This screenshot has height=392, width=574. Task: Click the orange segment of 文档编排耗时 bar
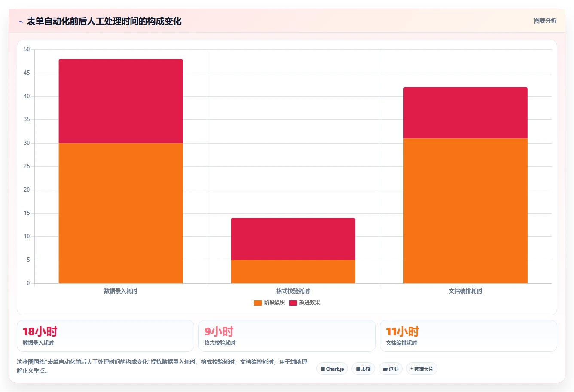[465, 211]
